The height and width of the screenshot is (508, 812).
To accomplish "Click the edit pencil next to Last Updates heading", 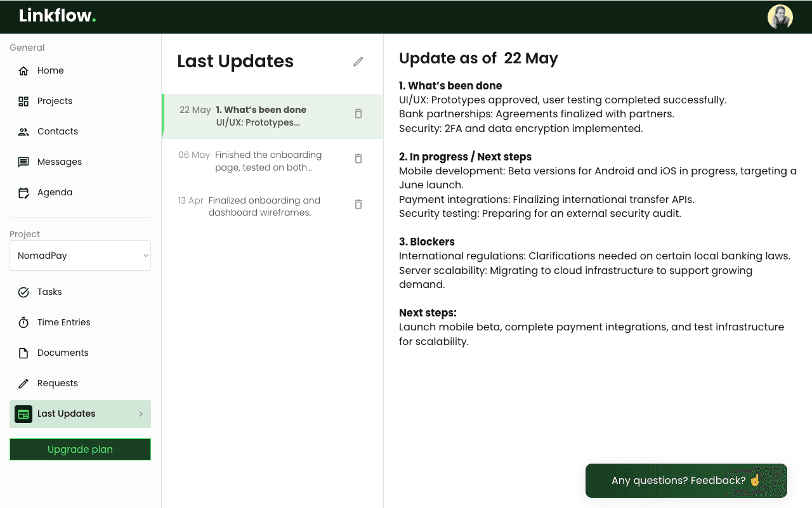I will pyautogui.click(x=358, y=62).
